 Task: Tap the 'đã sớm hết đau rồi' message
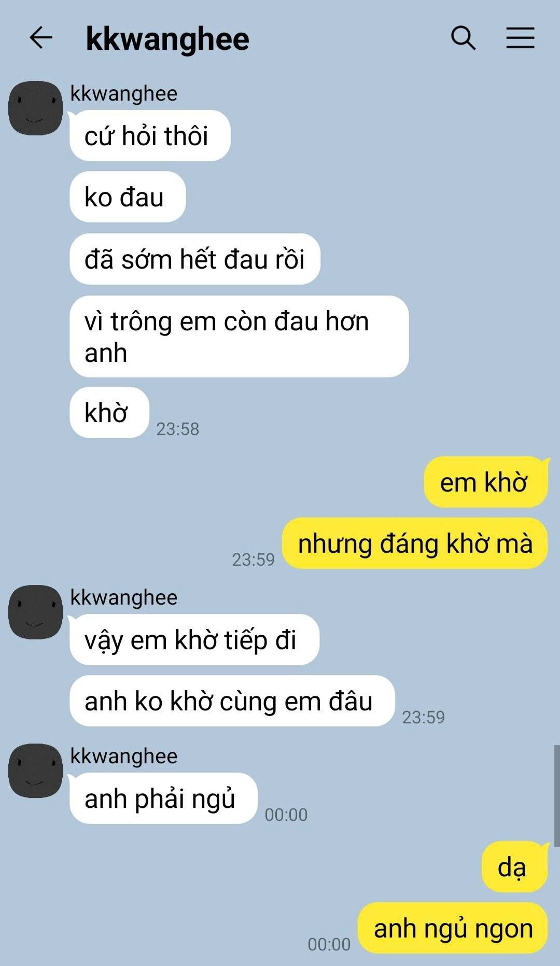195,259
